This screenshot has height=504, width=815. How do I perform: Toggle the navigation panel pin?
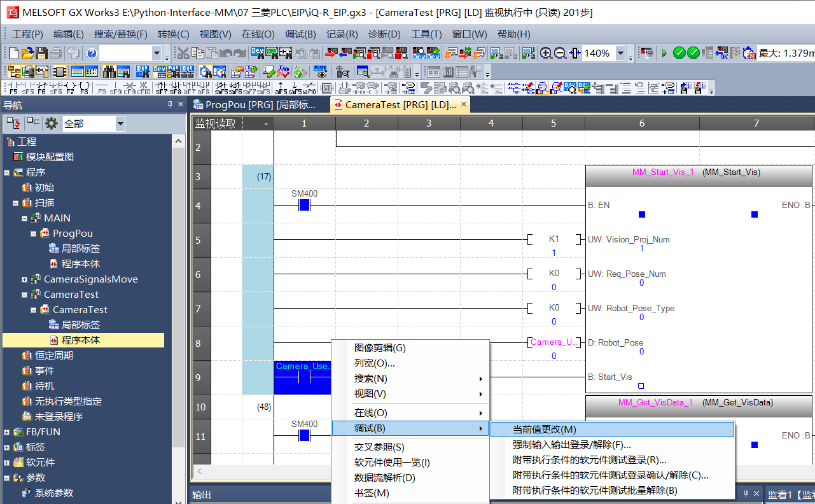[x=170, y=104]
